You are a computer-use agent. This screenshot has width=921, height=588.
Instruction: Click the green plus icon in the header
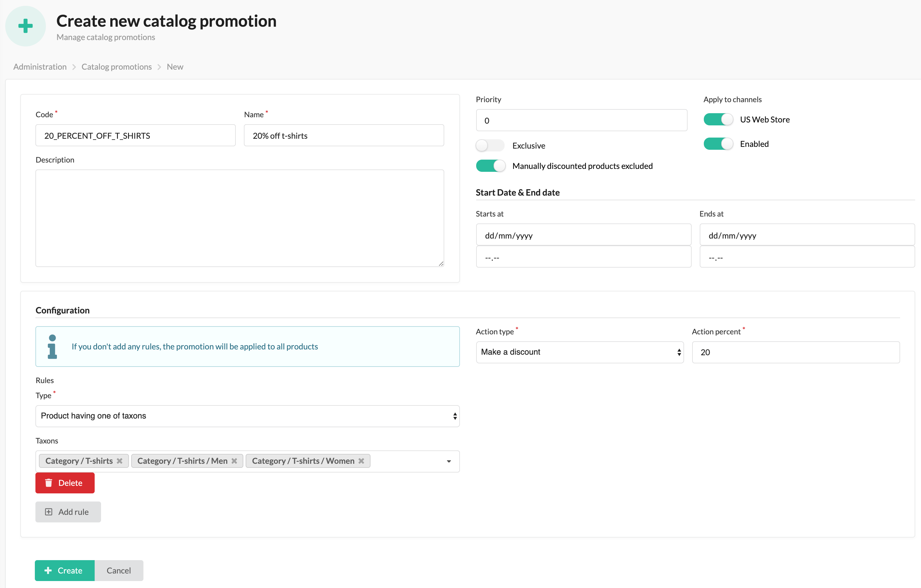(25, 26)
